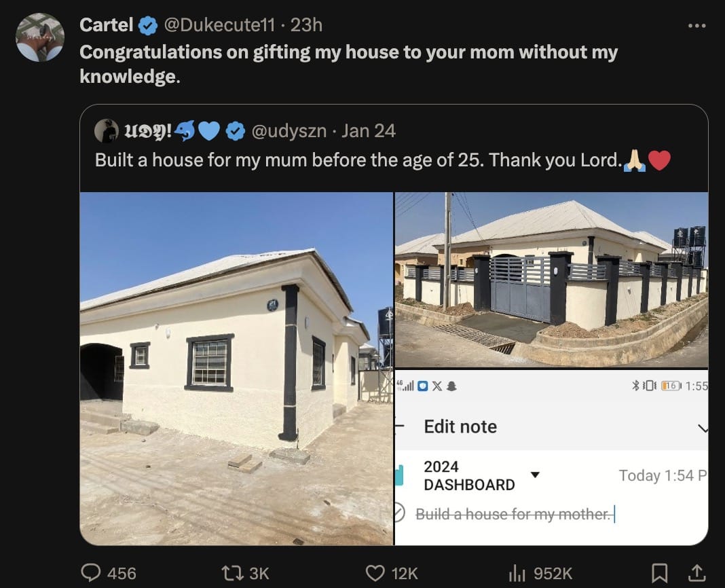The image size is (725, 588).
Task: Click the quoted tweet's small avatar
Action: [106, 131]
